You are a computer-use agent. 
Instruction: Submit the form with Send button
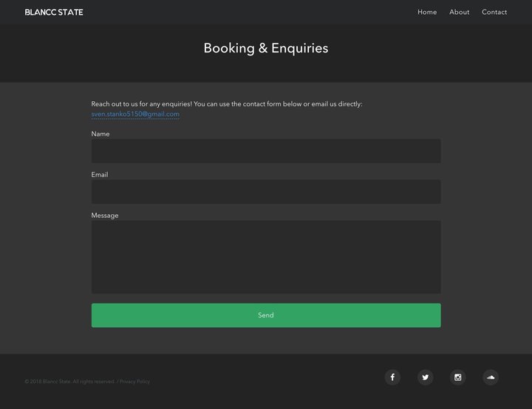(x=266, y=315)
